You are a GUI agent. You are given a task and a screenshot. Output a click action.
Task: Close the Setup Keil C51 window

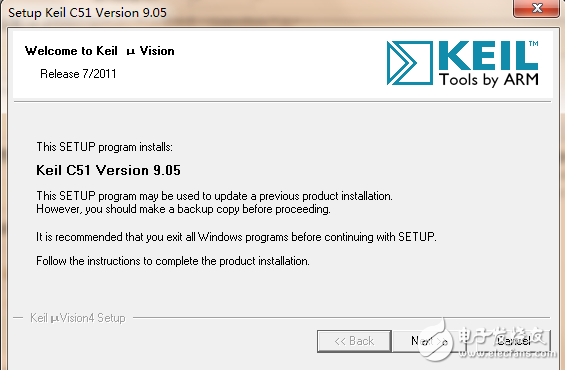pyautogui.click(x=537, y=8)
